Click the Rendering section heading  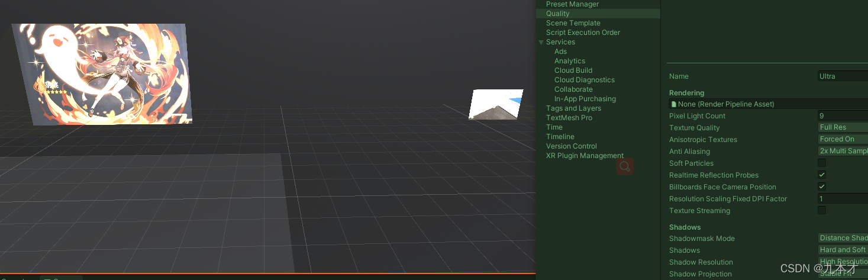point(686,93)
